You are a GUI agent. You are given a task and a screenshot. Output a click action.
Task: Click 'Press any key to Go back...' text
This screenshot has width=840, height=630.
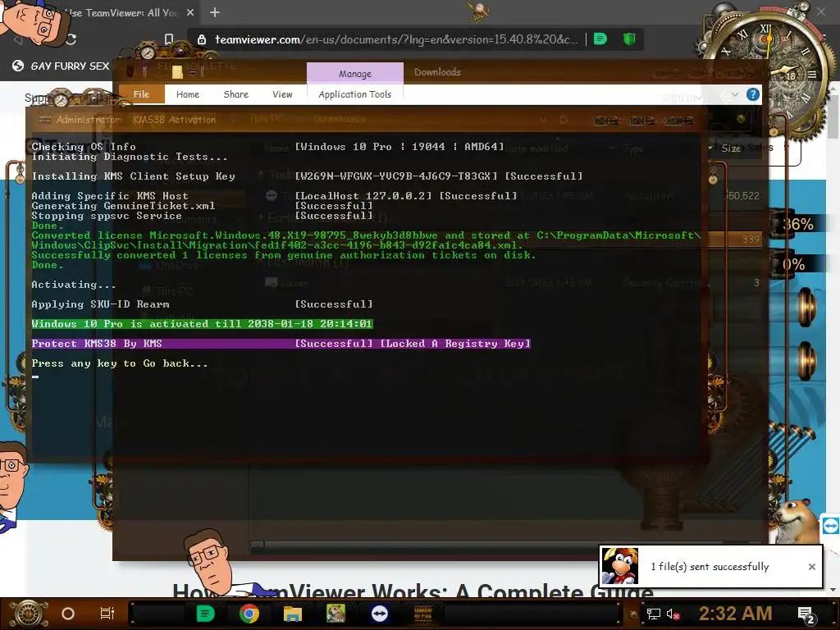[x=120, y=363]
